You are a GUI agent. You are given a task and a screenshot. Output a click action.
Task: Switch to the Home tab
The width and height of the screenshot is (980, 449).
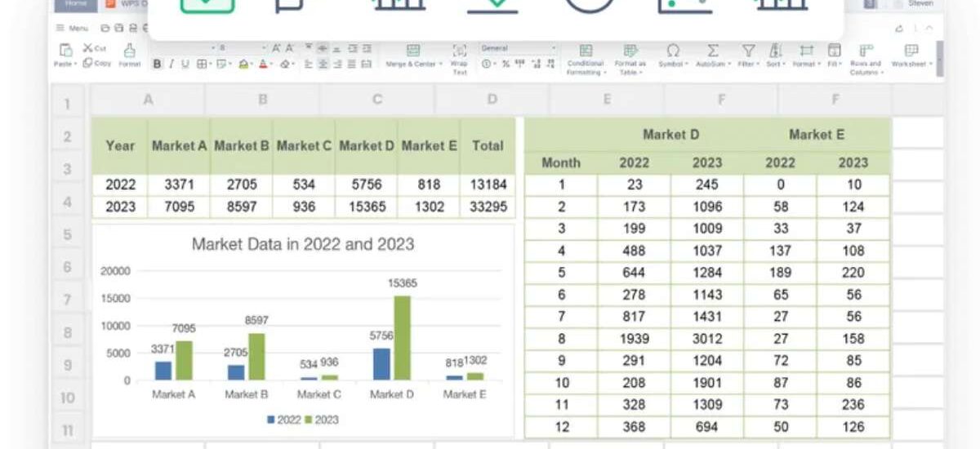76,4
